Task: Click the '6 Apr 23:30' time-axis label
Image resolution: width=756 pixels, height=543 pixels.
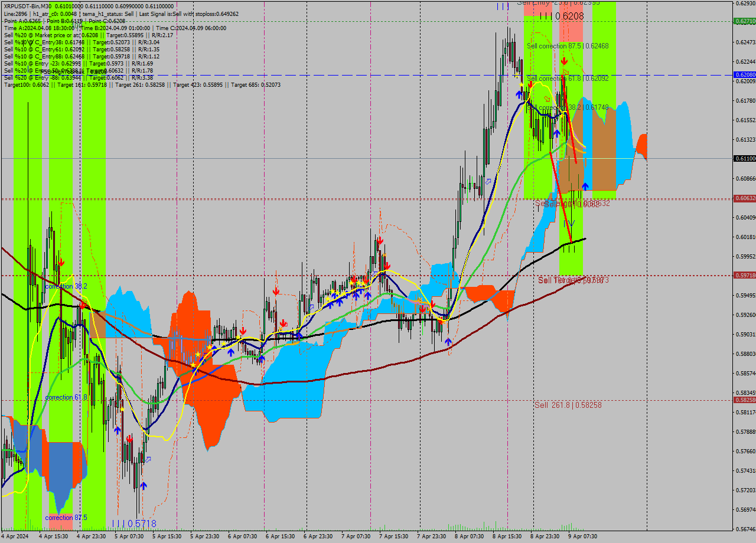Action: pos(318,537)
